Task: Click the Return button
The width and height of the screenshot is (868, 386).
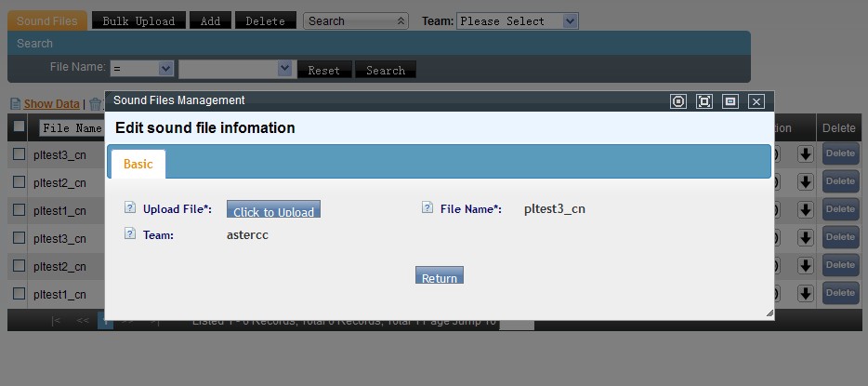Action: point(439,276)
